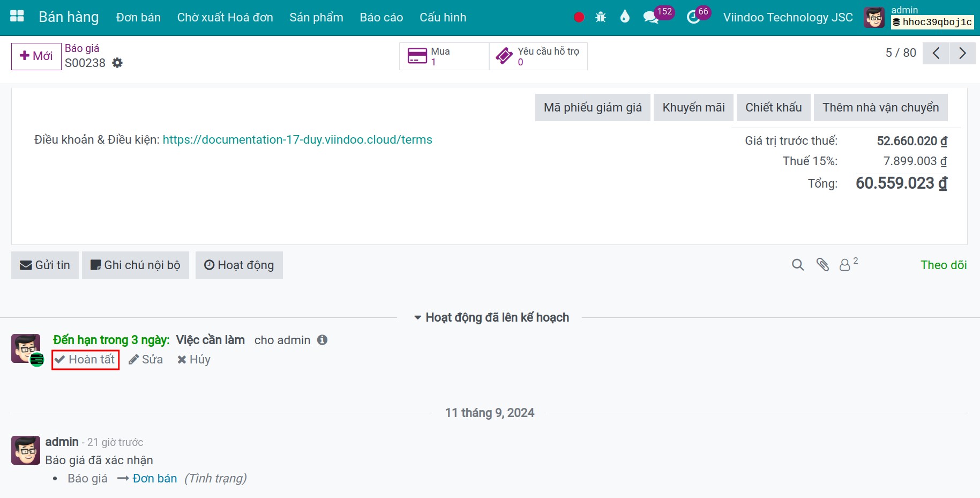Open Viindoo Technology JSC company switcher

(788, 17)
